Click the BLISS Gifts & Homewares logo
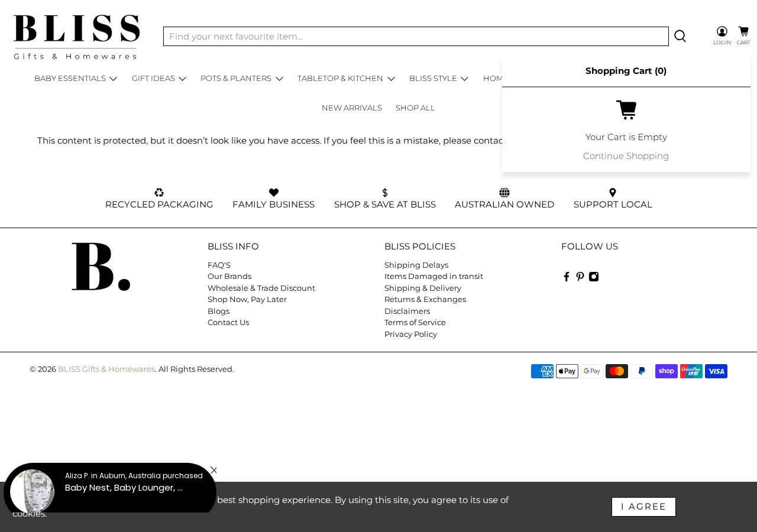This screenshot has width=757, height=532. tap(76, 37)
